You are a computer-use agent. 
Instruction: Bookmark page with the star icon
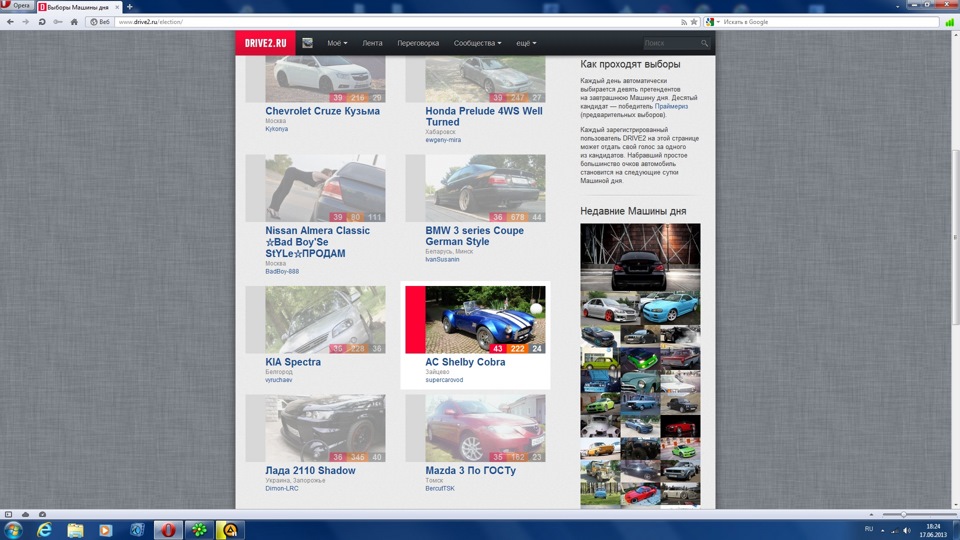point(694,21)
